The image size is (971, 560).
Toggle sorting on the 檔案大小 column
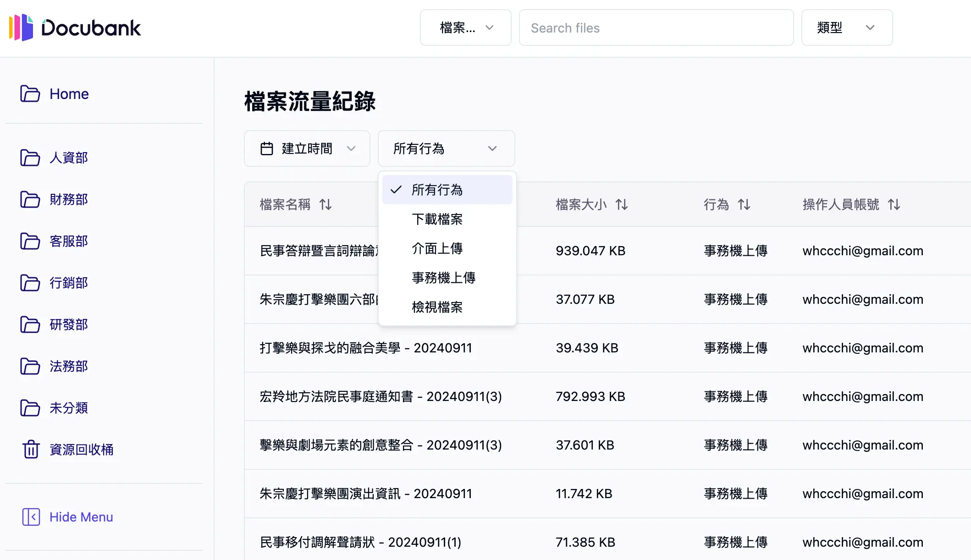pyautogui.click(x=622, y=204)
